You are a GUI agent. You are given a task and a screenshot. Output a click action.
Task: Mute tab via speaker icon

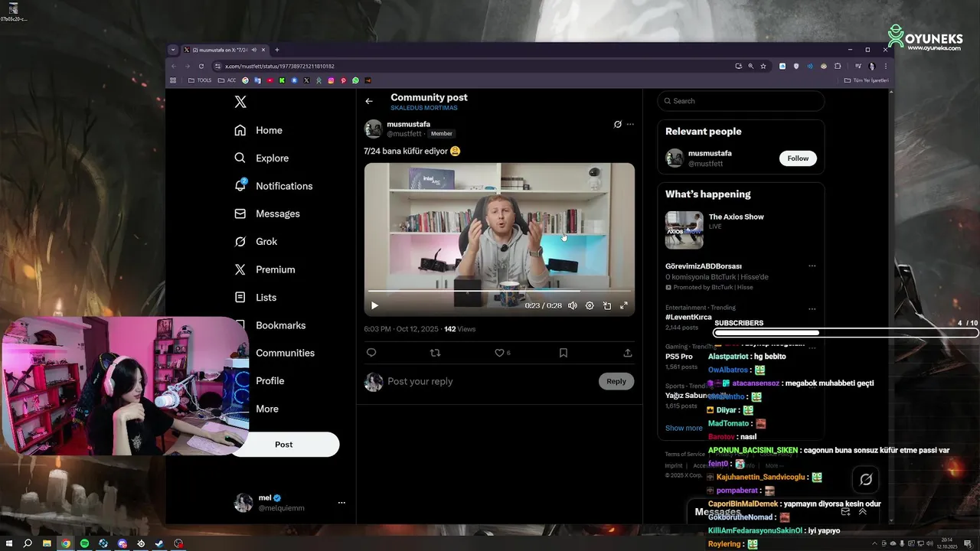[253, 50]
